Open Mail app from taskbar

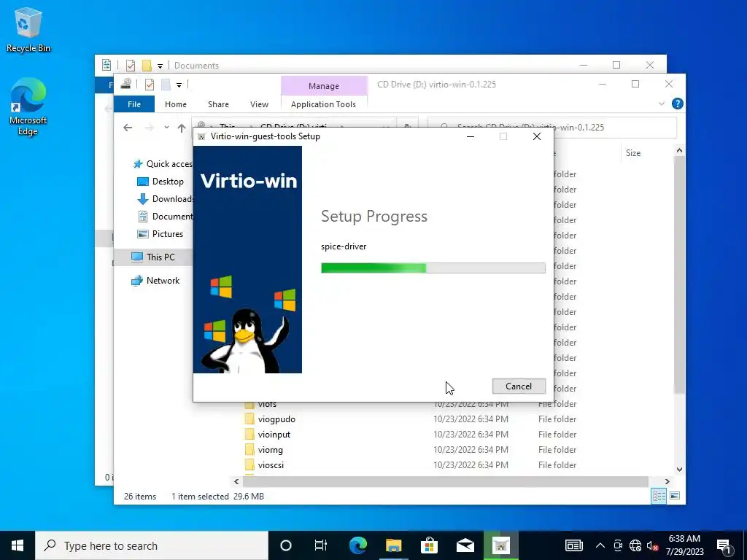coord(465,545)
